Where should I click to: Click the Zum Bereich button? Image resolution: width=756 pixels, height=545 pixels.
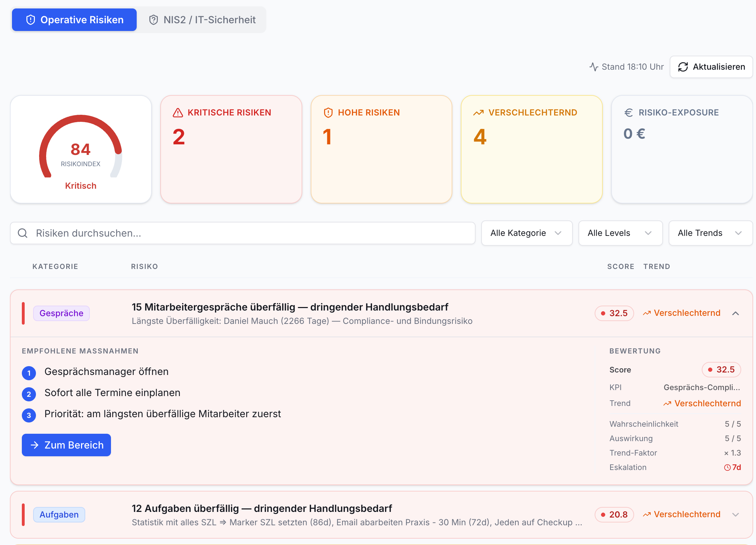point(66,445)
